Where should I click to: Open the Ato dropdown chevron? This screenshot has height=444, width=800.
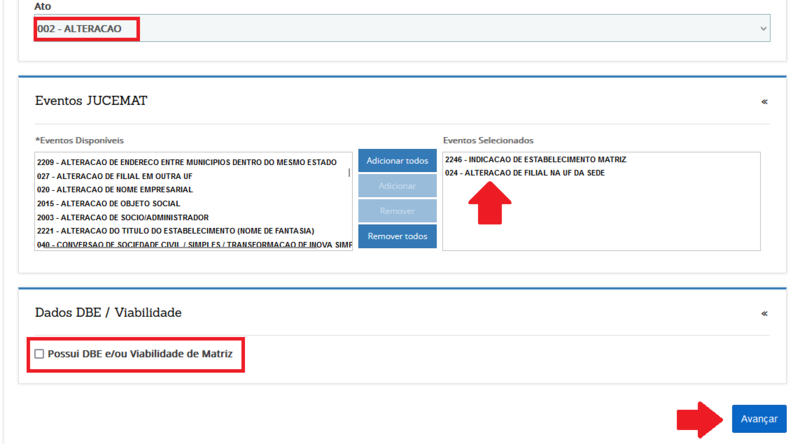point(763,29)
